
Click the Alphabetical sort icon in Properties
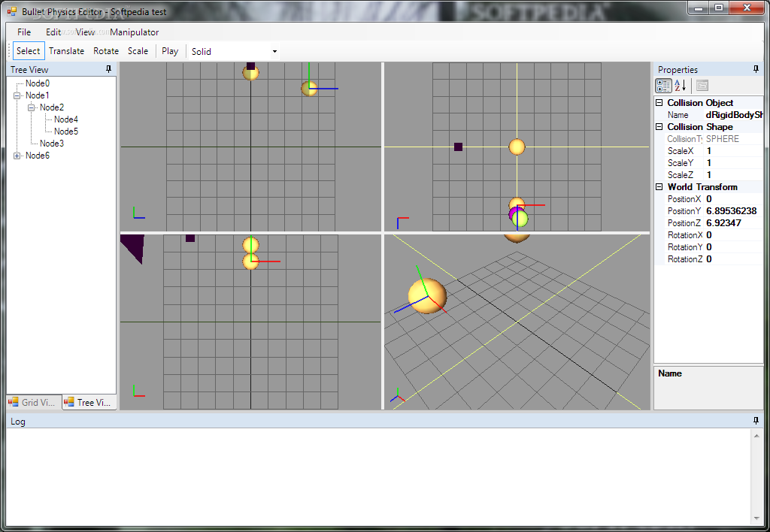tap(681, 86)
